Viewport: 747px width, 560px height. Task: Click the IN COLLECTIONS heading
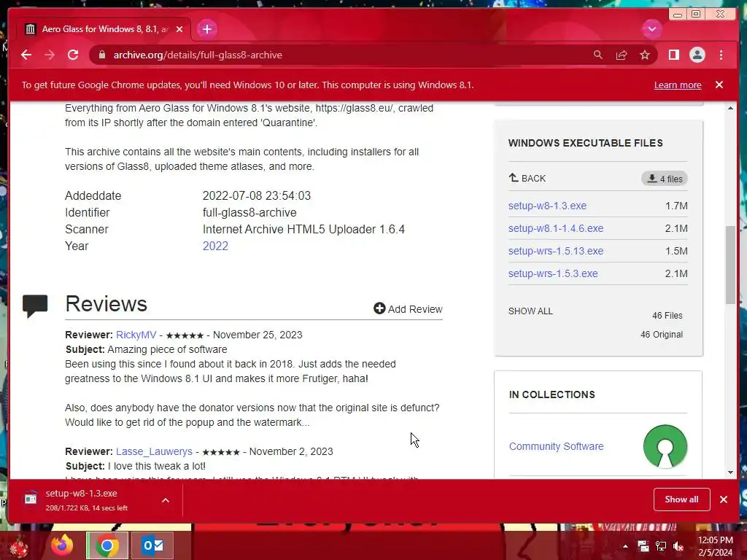pyautogui.click(x=551, y=394)
